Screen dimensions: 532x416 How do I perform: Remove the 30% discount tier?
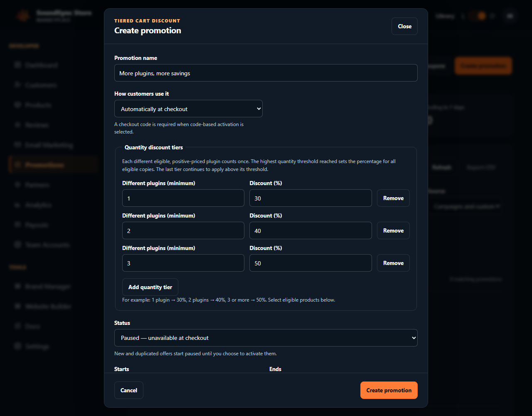point(393,198)
